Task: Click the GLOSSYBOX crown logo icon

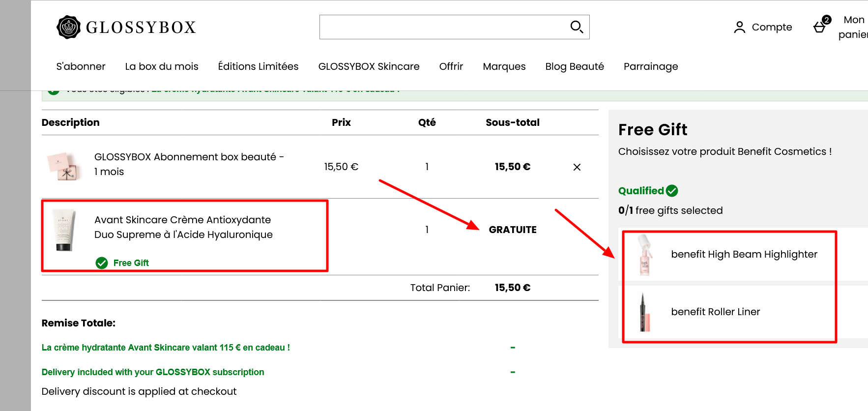Action: (x=68, y=27)
